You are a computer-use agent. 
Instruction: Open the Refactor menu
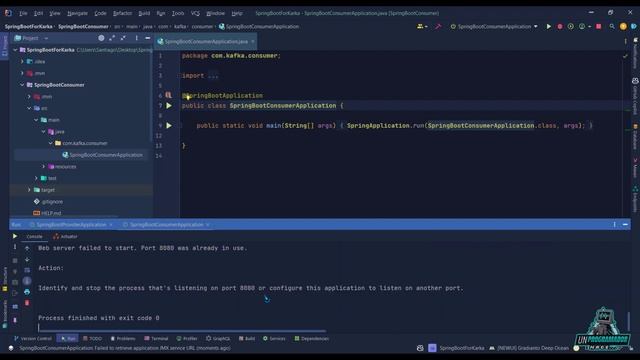[x=122, y=13]
